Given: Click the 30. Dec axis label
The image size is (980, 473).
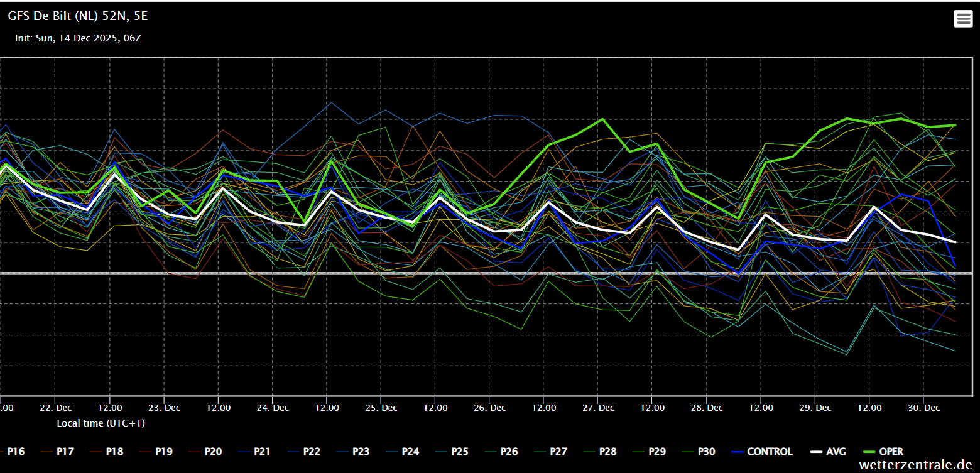Looking at the screenshot, I should [924, 408].
